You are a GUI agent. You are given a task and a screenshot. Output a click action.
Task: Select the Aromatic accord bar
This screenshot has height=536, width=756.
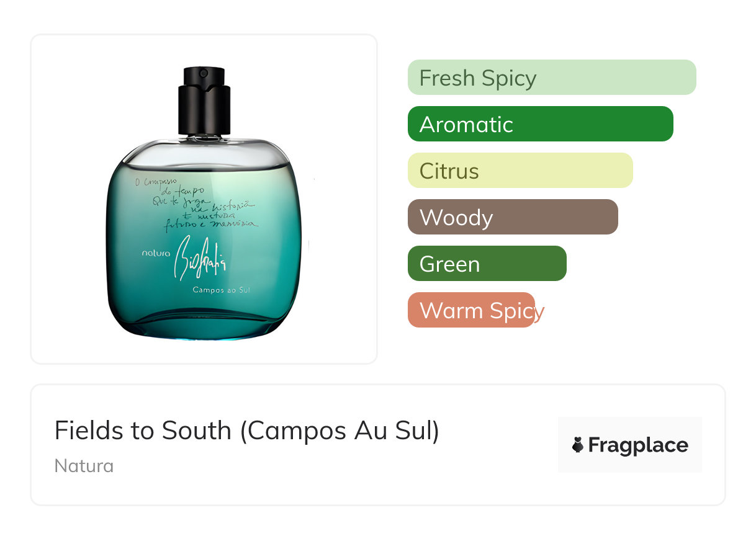(541, 124)
